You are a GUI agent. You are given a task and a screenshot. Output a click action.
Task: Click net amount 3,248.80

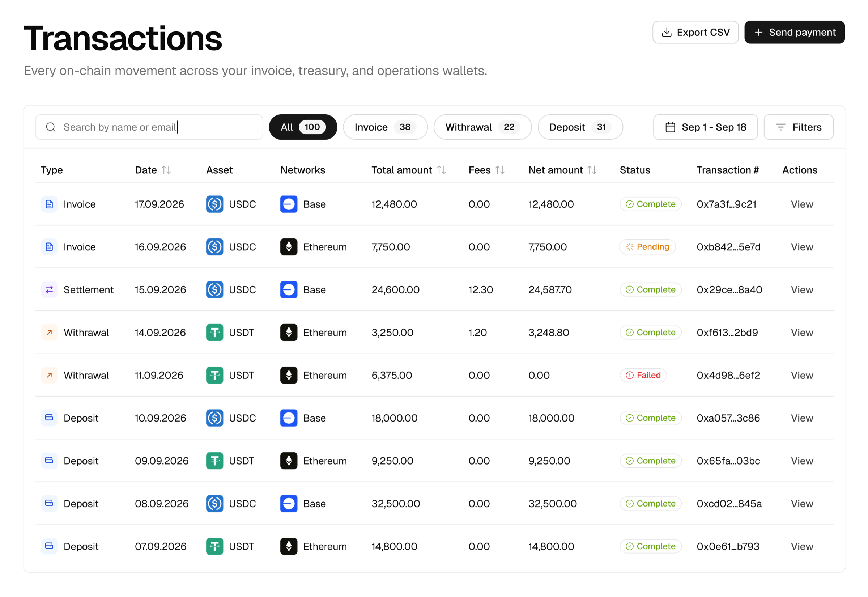(549, 333)
